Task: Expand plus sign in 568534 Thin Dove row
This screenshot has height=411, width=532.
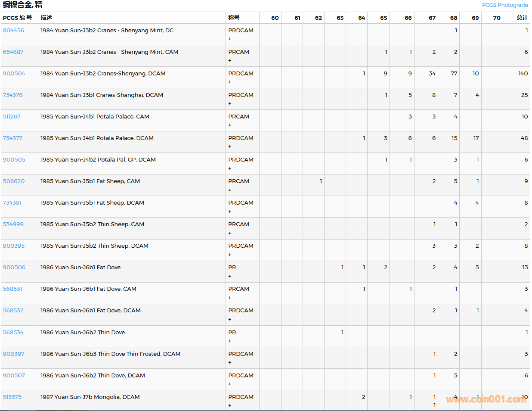Action: [230, 341]
